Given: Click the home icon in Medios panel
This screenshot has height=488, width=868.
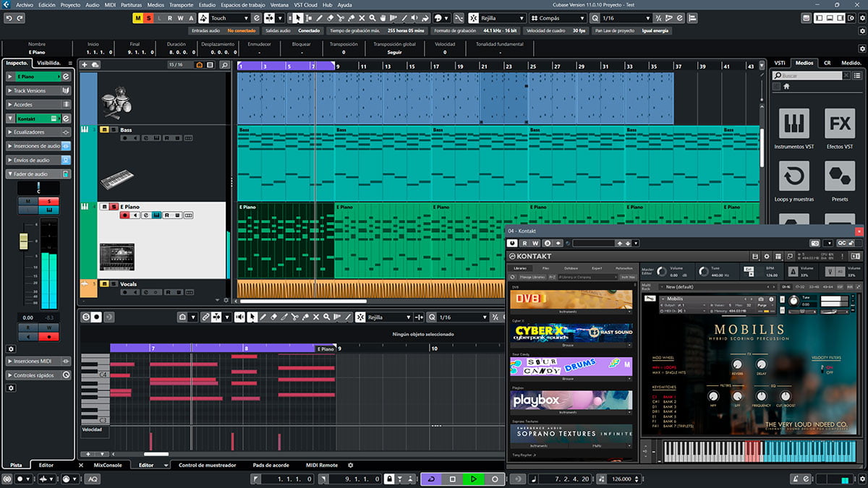Looking at the screenshot, I should pos(786,86).
